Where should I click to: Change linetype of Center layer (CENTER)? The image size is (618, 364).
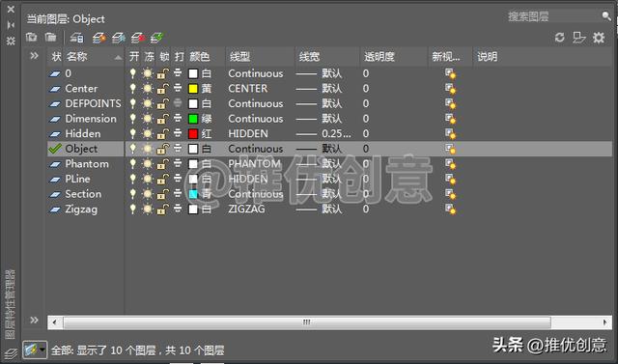(x=248, y=89)
